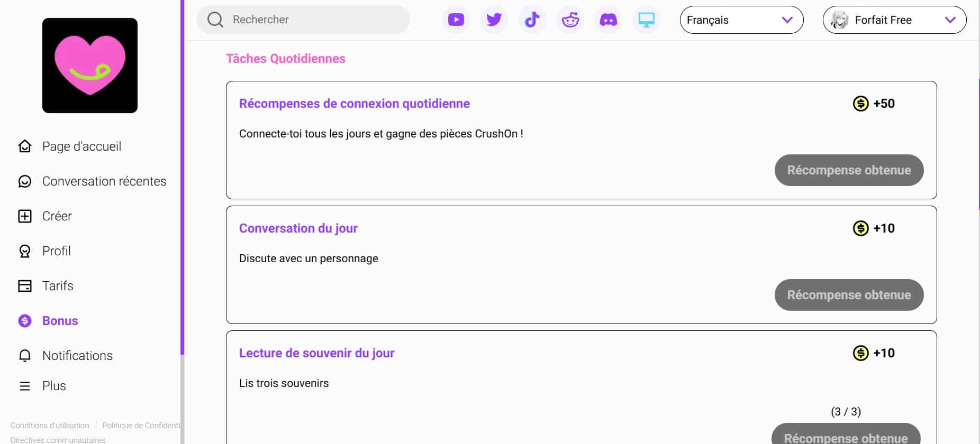Click the desktop monitor icon
980x444 pixels.
(x=646, y=20)
